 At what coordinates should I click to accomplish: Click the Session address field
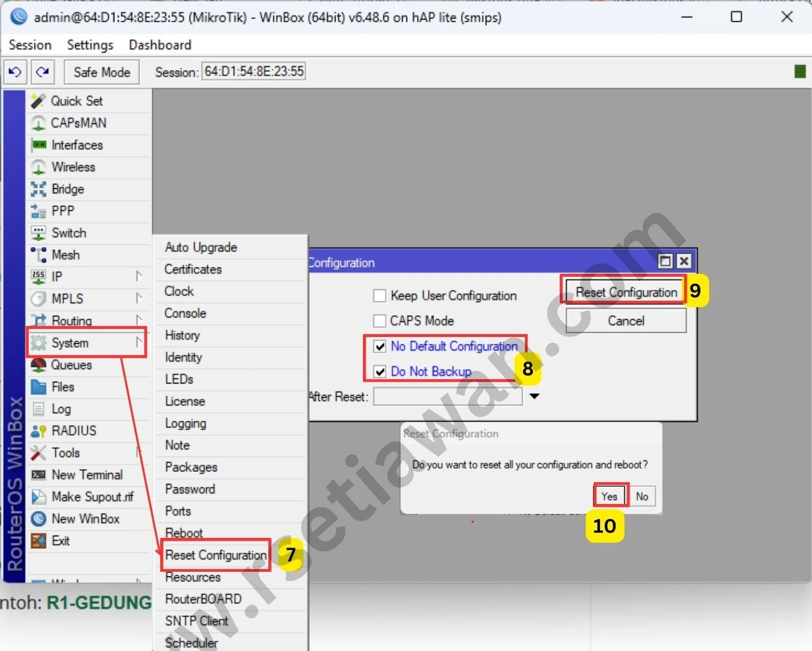click(x=254, y=72)
